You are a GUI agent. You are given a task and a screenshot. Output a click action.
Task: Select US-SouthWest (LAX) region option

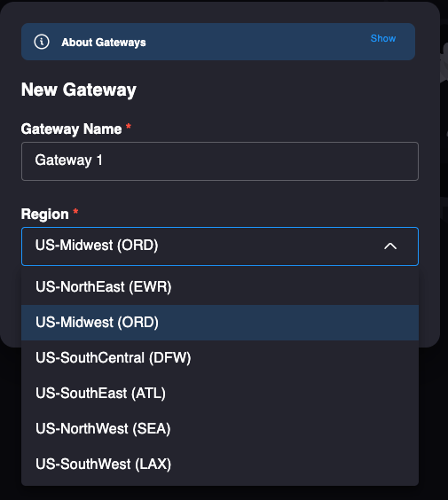tap(220, 464)
